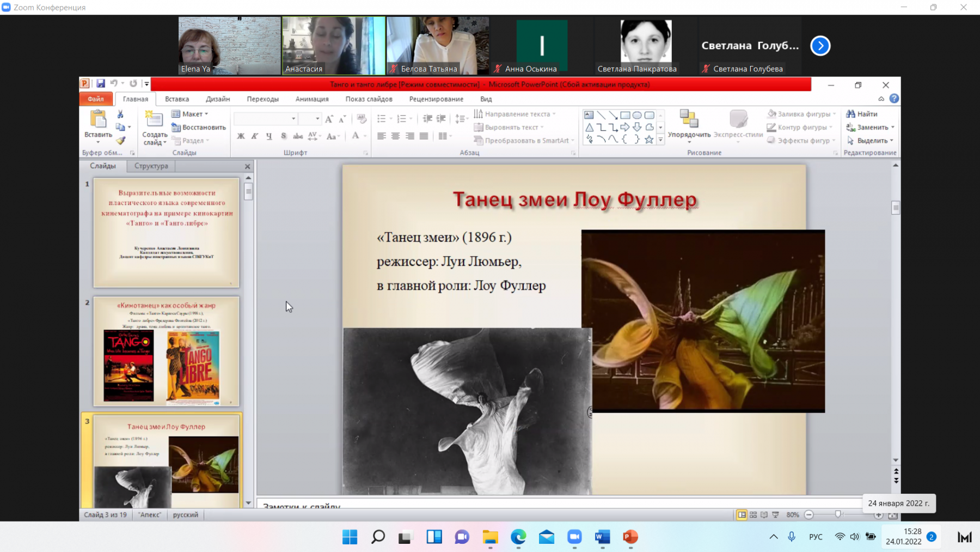Viewport: 980px width, 552px height.
Task: Open the Файл tab
Action: tap(96, 99)
